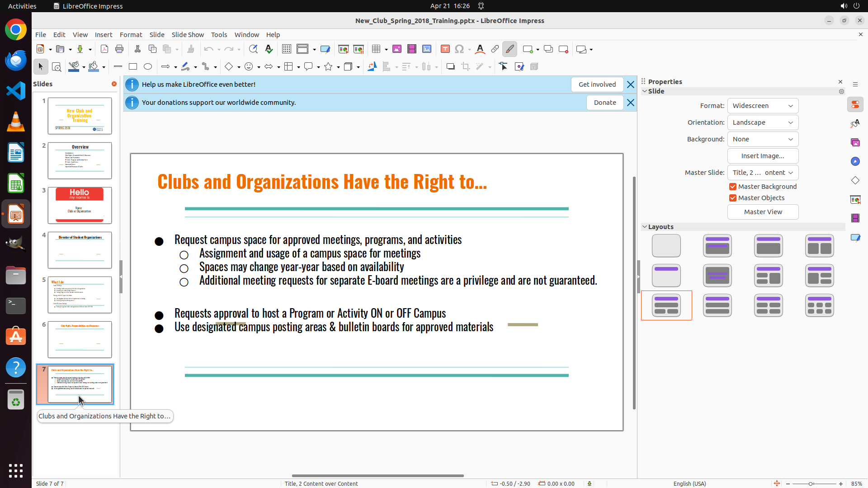Open the Gallery sidebar panel icon

pos(855,142)
